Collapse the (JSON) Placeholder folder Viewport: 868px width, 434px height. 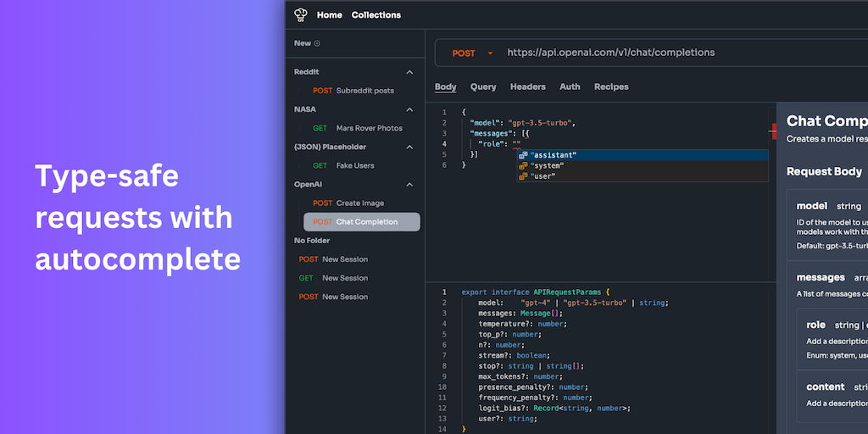pos(410,147)
